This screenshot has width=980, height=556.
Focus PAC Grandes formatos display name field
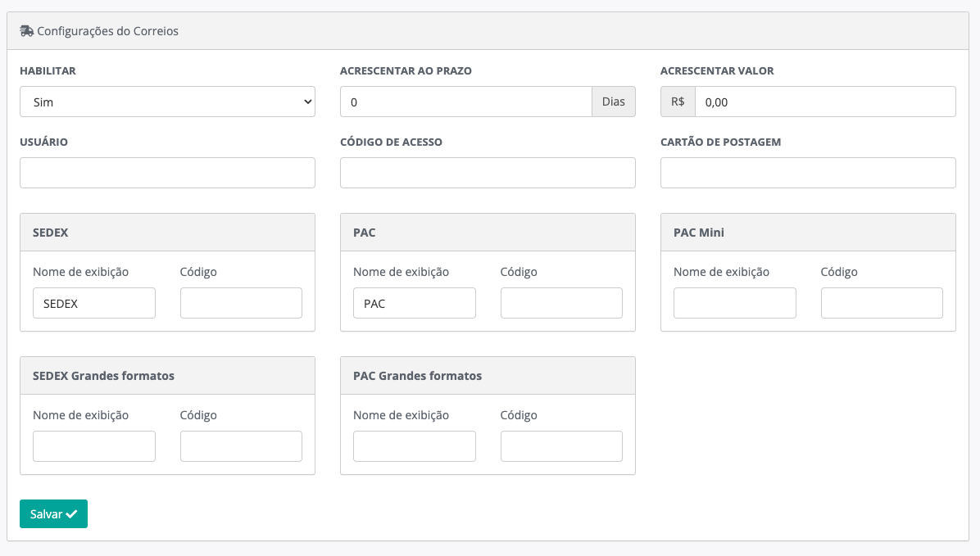tap(415, 446)
